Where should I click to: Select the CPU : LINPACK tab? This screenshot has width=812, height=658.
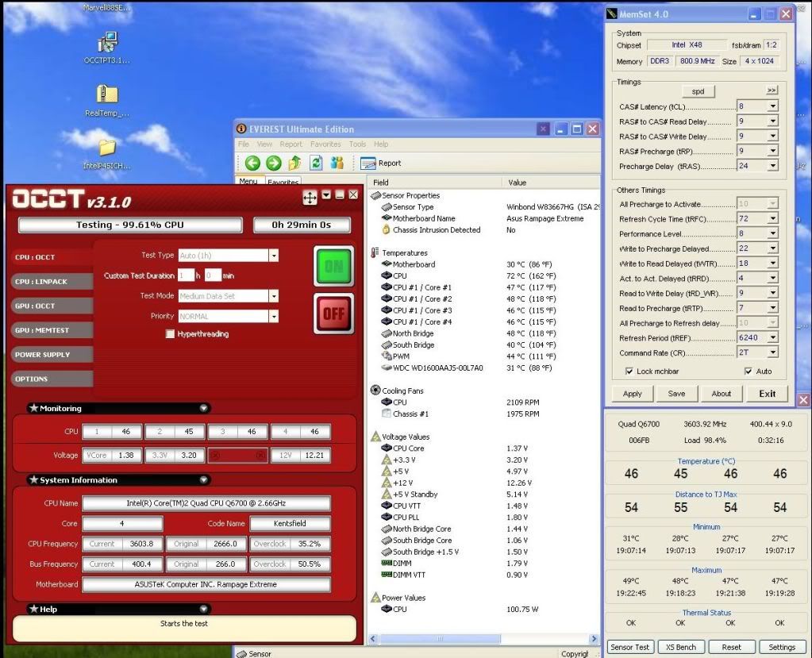52,281
